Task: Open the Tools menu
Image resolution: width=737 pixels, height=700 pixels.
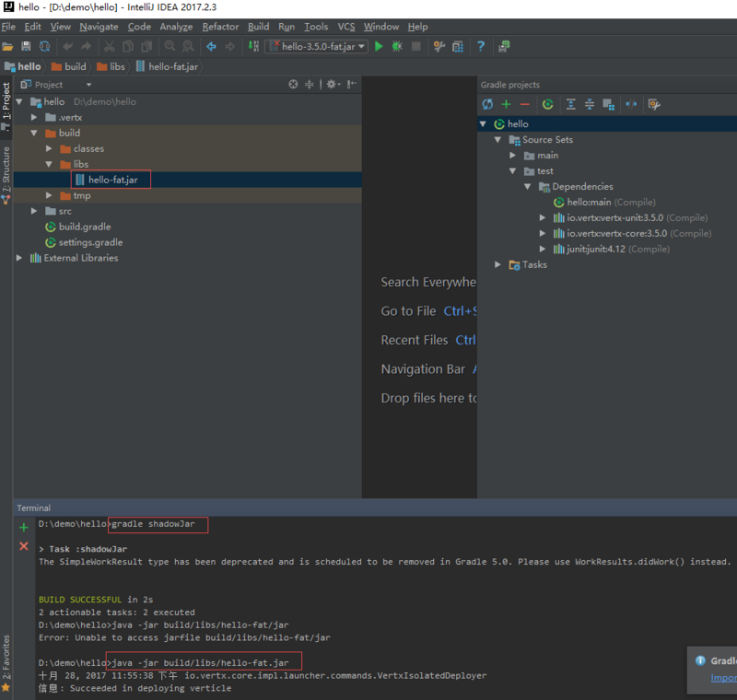Action: pos(316,27)
